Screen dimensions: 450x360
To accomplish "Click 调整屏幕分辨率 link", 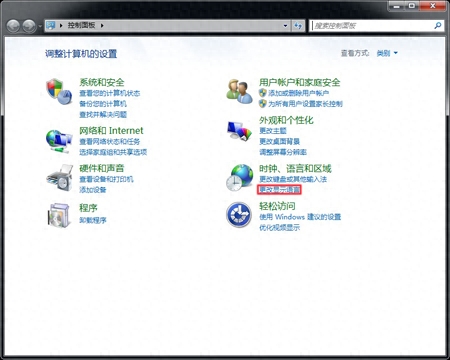I will click(x=283, y=152).
